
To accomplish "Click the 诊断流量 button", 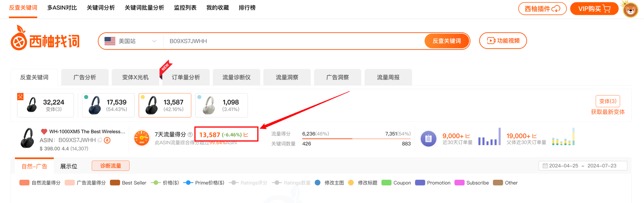I will (x=110, y=166).
